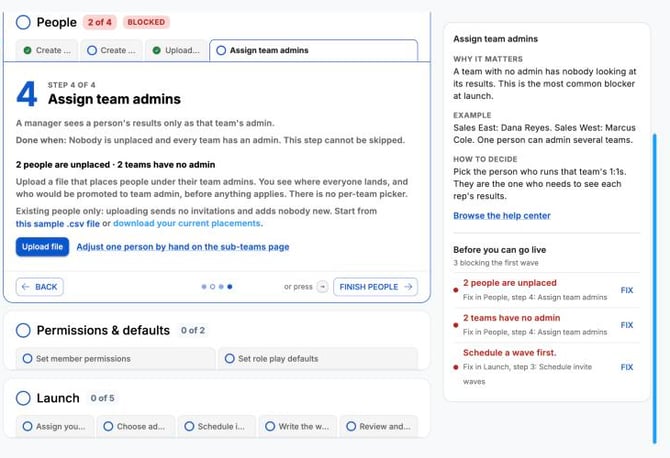
Task: Click FIX for 2 teams have no admin
Action: tap(627, 325)
